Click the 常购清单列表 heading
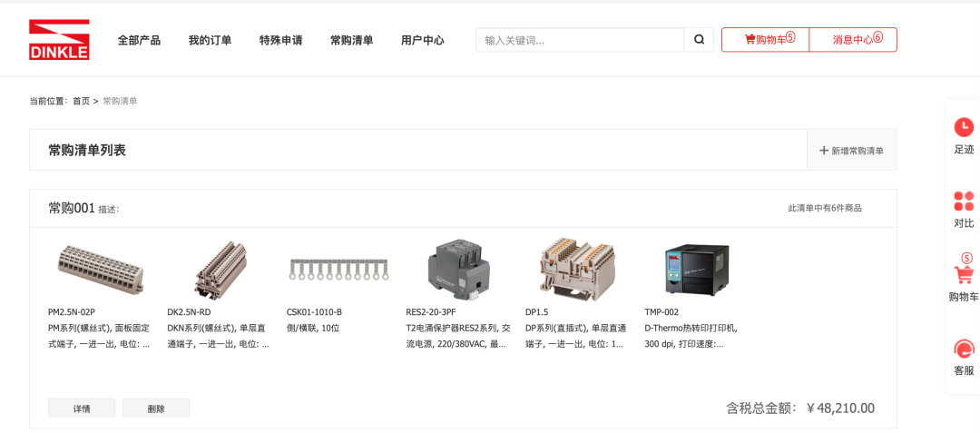Viewport: 980px width, 433px height. click(x=87, y=150)
